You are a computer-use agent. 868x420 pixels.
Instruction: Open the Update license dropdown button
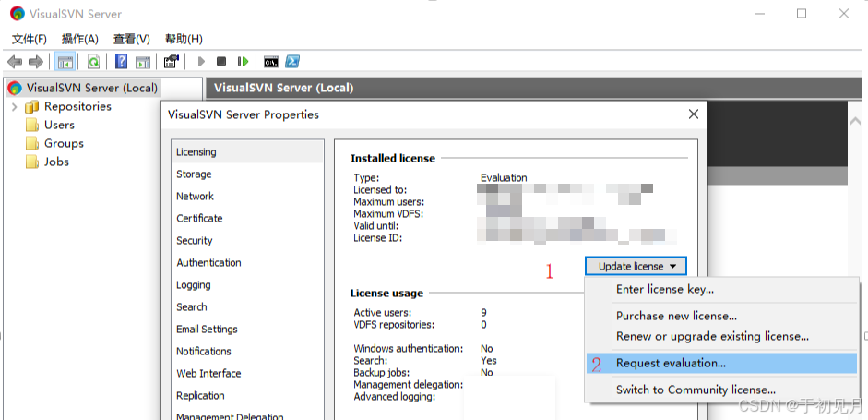coord(636,267)
